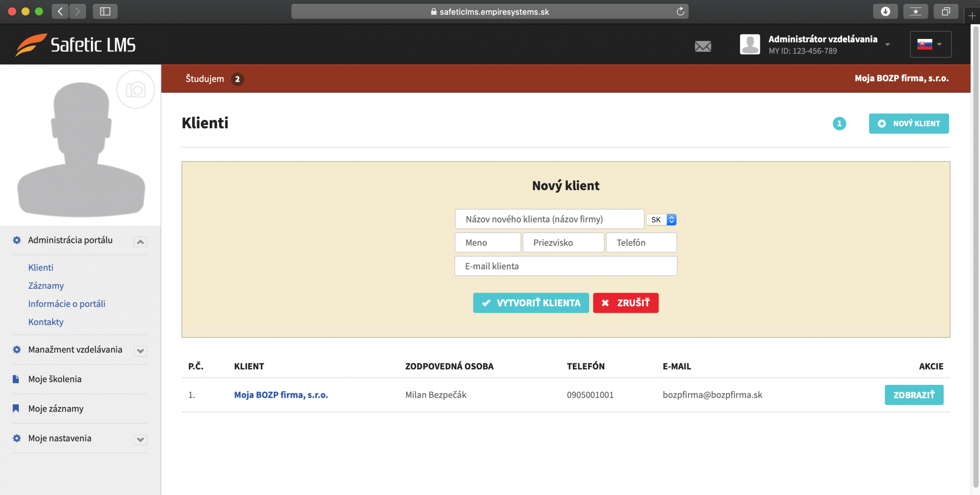Open the Safari tab overview icon
This screenshot has width=980, height=495.
coord(946,11)
